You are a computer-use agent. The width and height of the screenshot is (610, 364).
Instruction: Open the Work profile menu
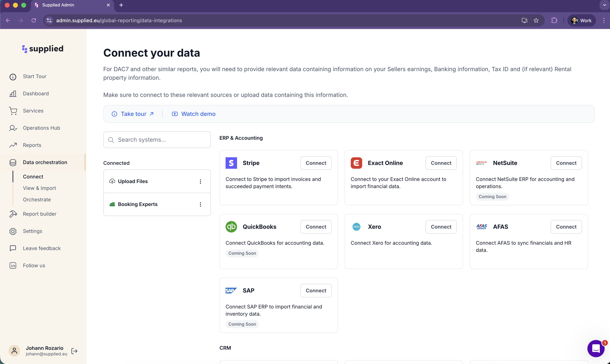(581, 20)
